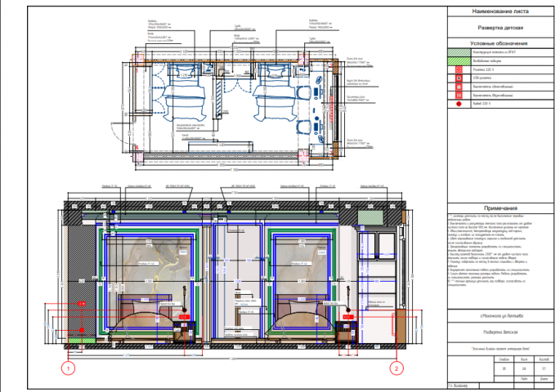This screenshot has width=560, height=392.
Task: Click total sheets value '57'
Action: tap(544, 369)
